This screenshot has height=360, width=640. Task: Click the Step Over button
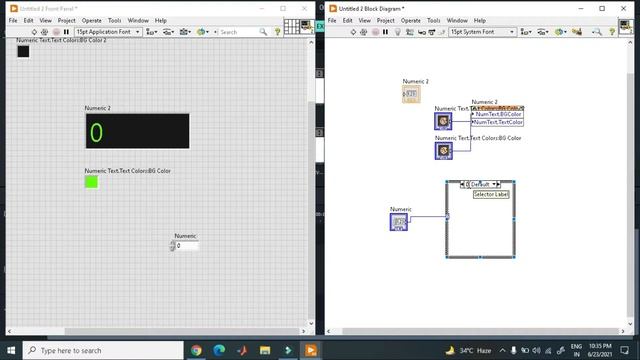tap(431, 32)
